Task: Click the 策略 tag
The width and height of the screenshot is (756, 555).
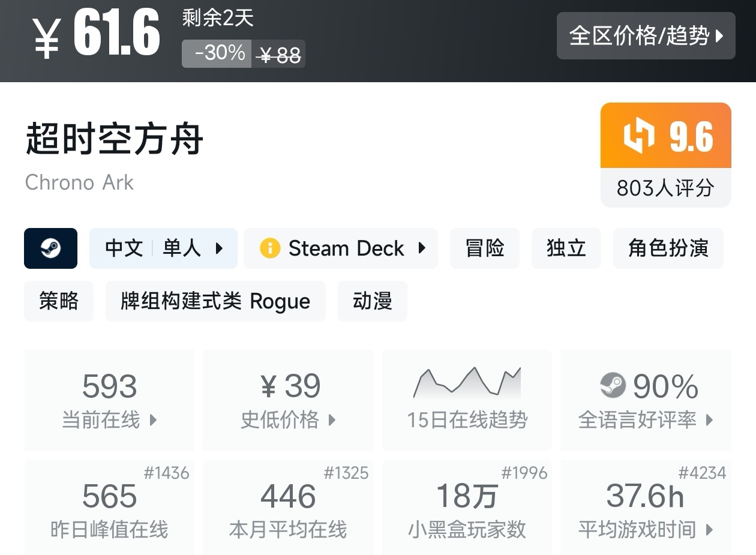Action: pos(59,301)
